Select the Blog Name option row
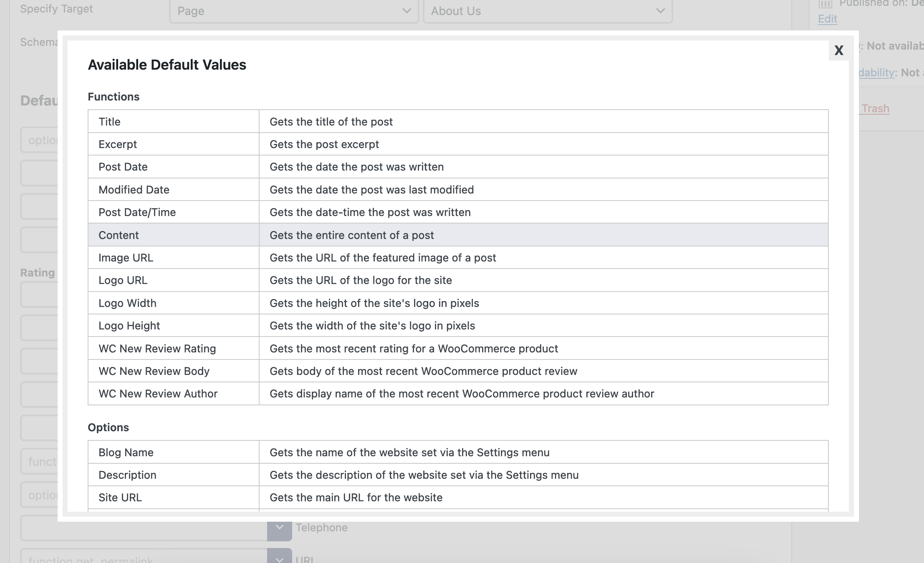This screenshot has height=563, width=924. coord(458,452)
